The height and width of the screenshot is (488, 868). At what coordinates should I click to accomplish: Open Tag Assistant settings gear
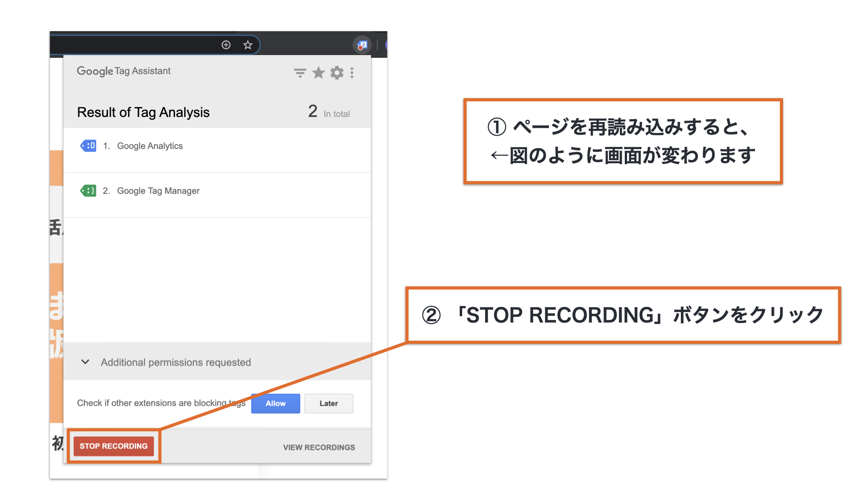337,73
